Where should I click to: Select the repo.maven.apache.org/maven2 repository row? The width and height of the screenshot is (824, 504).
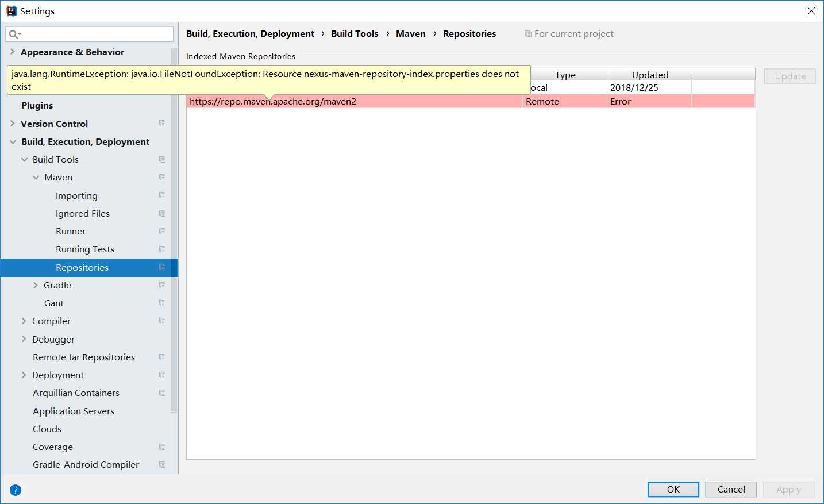[x=471, y=101]
